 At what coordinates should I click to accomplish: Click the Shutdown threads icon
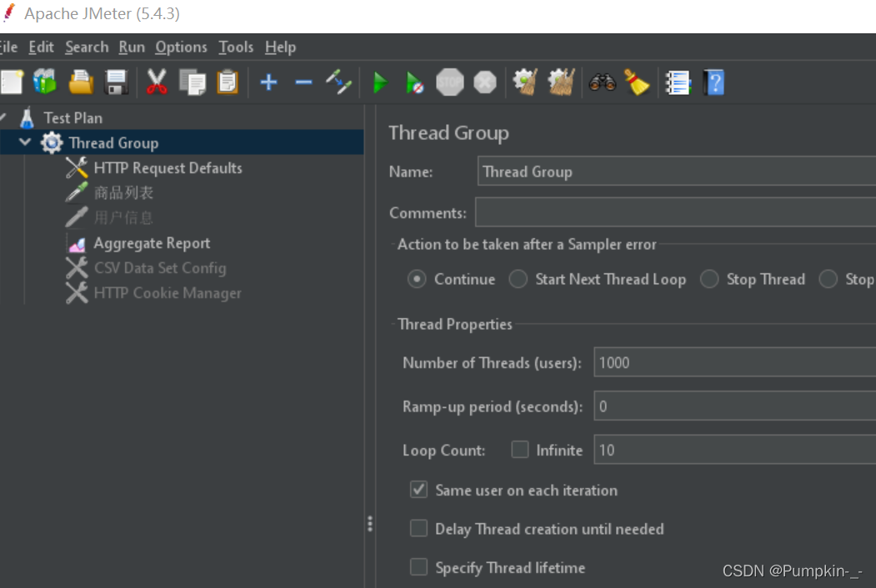tap(485, 82)
